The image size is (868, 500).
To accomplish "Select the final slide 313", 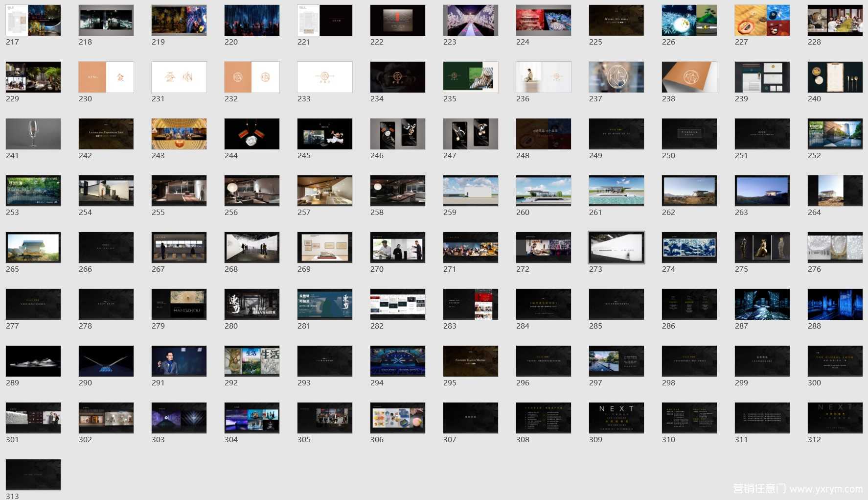I will click(33, 475).
